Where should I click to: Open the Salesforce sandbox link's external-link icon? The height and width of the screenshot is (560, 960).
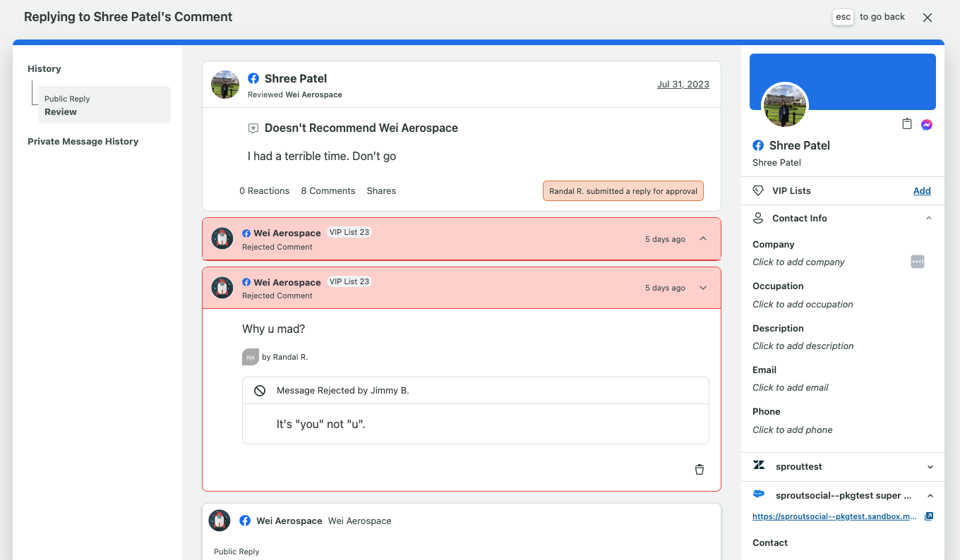[929, 516]
